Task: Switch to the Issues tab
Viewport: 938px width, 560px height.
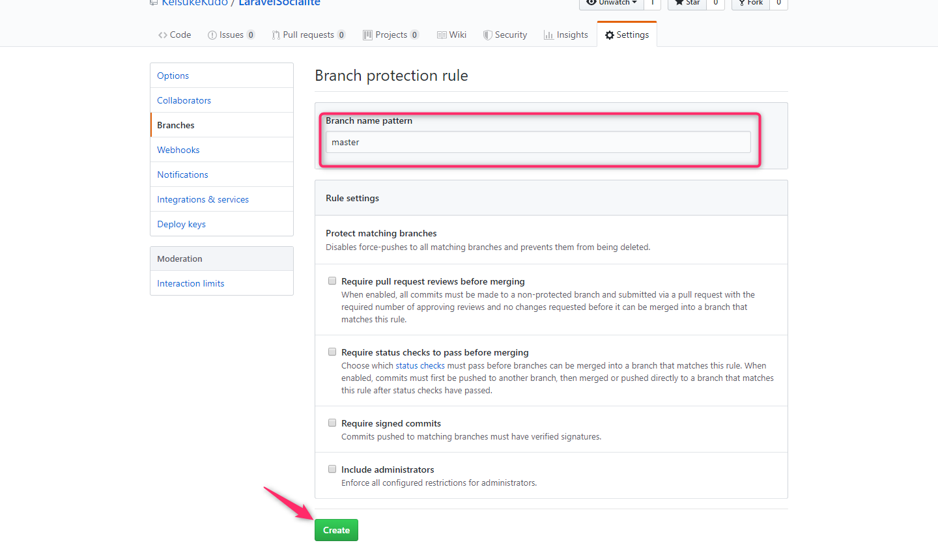Action: [x=231, y=35]
